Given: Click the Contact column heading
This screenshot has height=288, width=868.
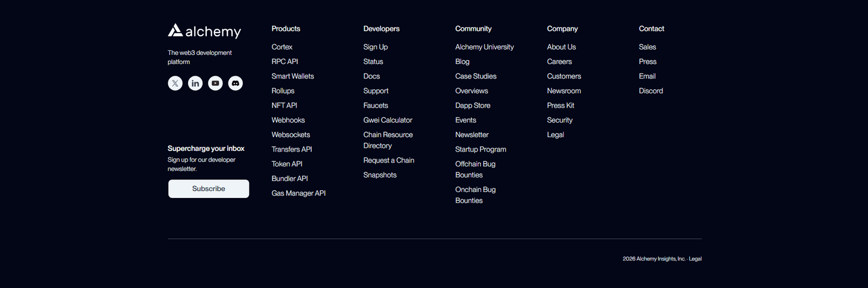Looking at the screenshot, I should (652, 28).
